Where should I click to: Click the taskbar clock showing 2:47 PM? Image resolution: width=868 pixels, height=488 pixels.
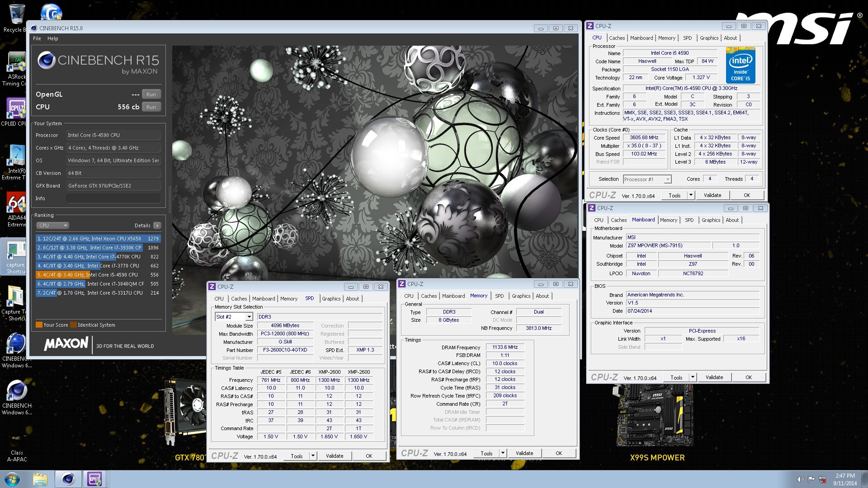[x=845, y=479]
